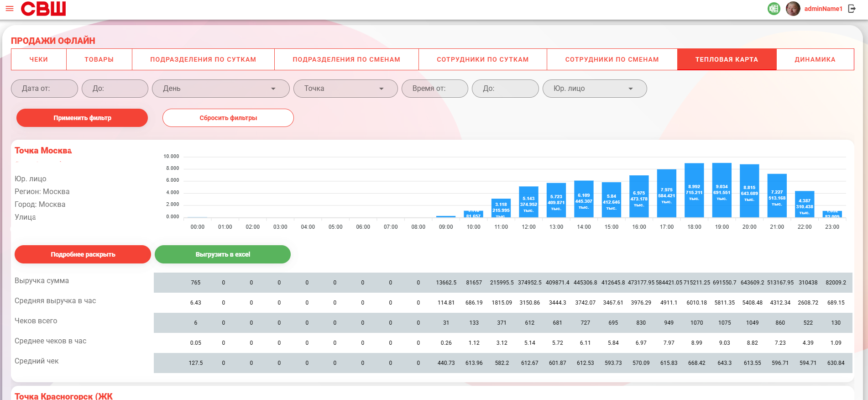The height and width of the screenshot is (400, 868).
Task: Click the Выручка сумма row label
Action: 42,281
